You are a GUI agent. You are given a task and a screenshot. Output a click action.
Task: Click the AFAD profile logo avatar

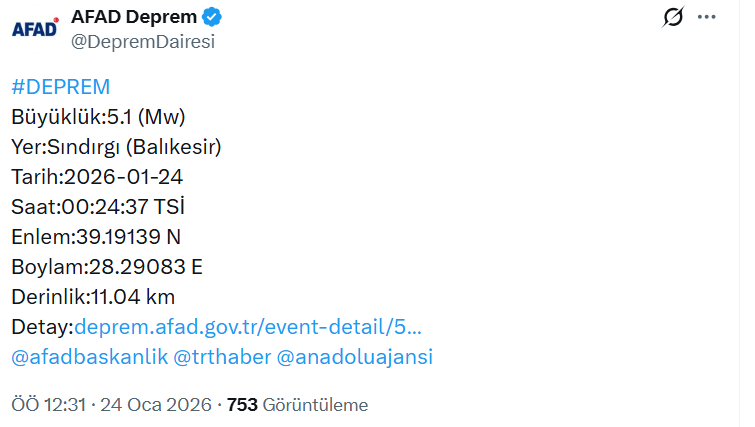(x=35, y=28)
